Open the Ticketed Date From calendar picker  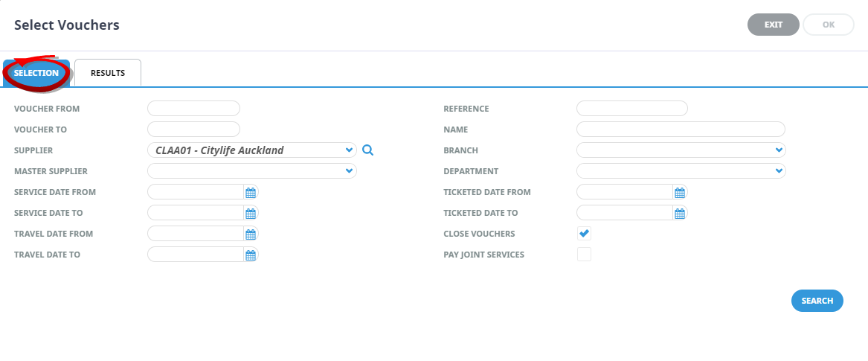point(679,192)
